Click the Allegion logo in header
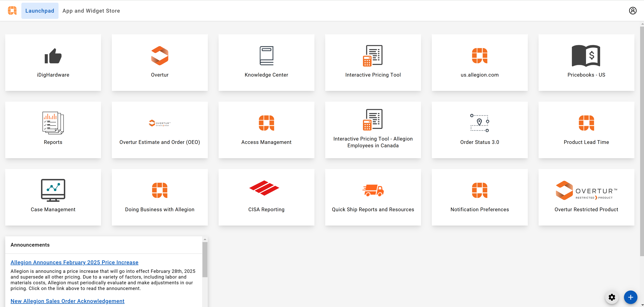 pos(12,11)
